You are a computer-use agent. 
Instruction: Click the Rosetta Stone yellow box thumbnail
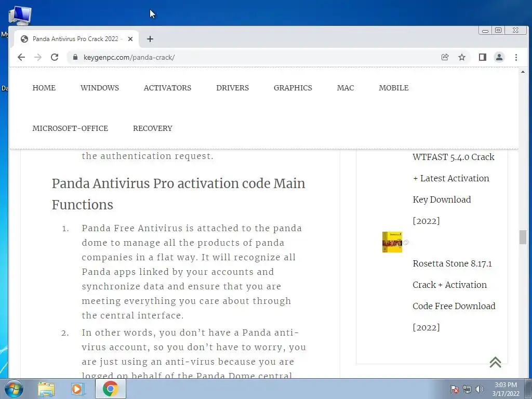[392, 242]
